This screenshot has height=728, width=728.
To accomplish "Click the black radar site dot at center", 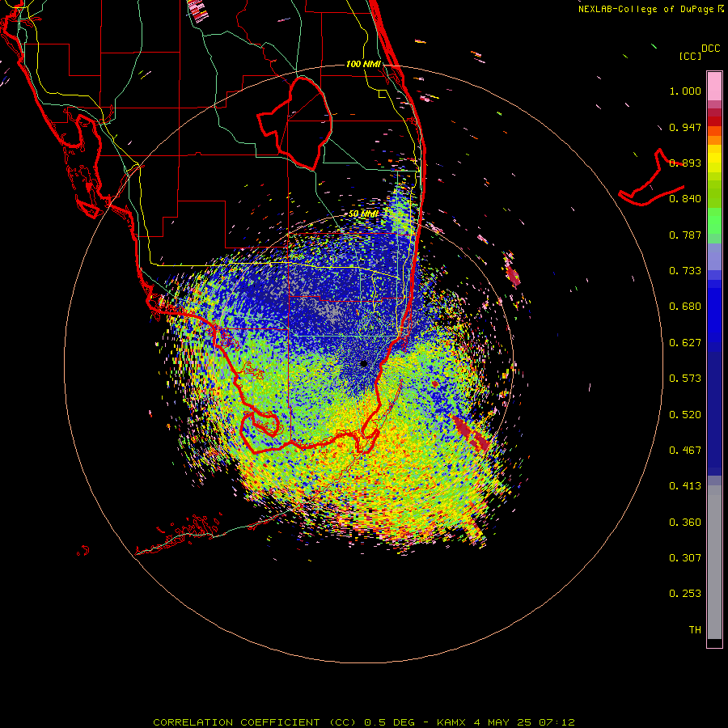I will pos(364,364).
